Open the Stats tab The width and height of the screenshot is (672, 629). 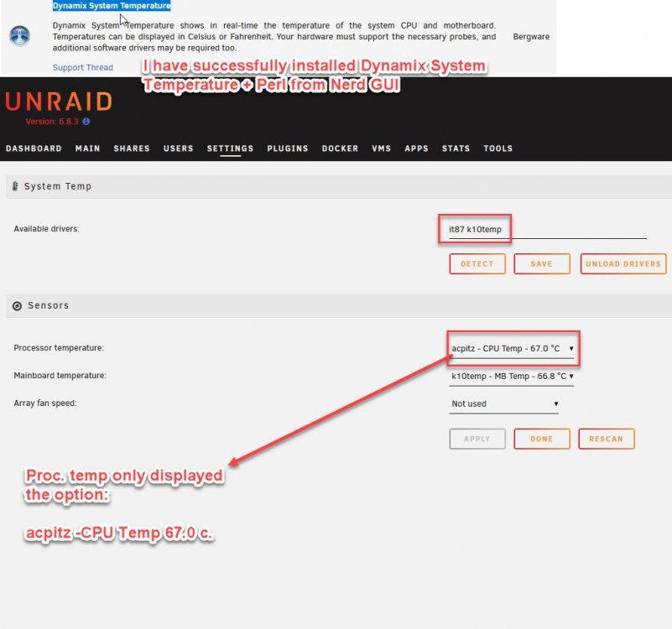(456, 148)
